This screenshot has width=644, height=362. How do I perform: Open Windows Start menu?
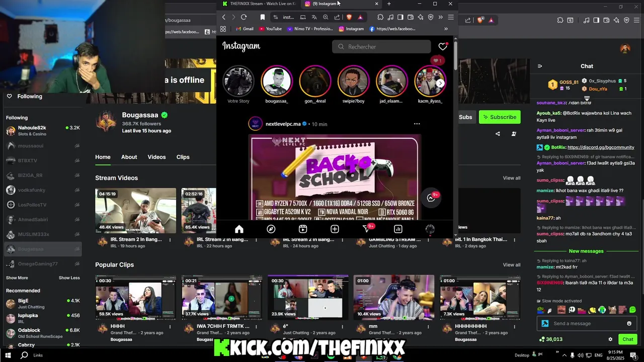tap(8, 355)
